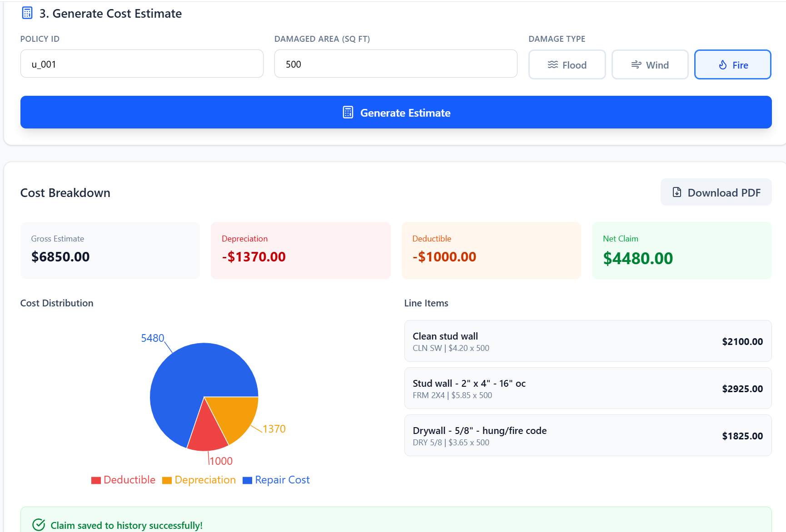Screen dimensions: 786x532
Task: Focus the Damaged Area input field
Action: click(x=396, y=64)
